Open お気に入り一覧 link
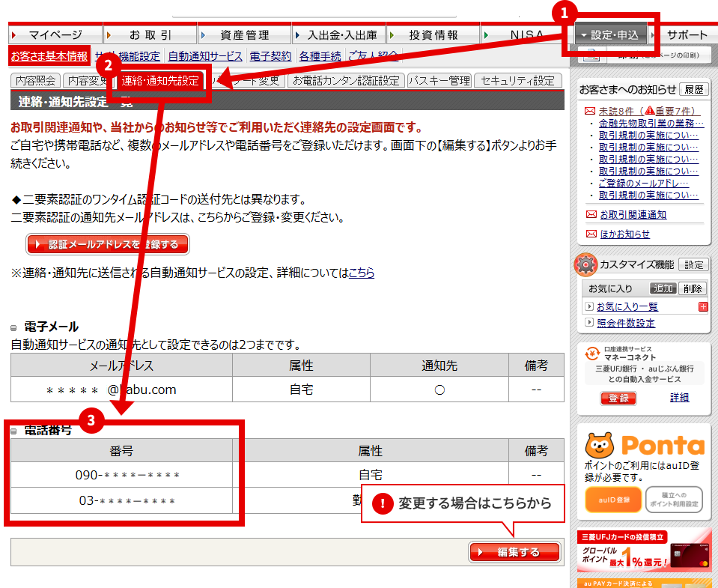Viewport: 718px width, 588px height. click(627, 306)
